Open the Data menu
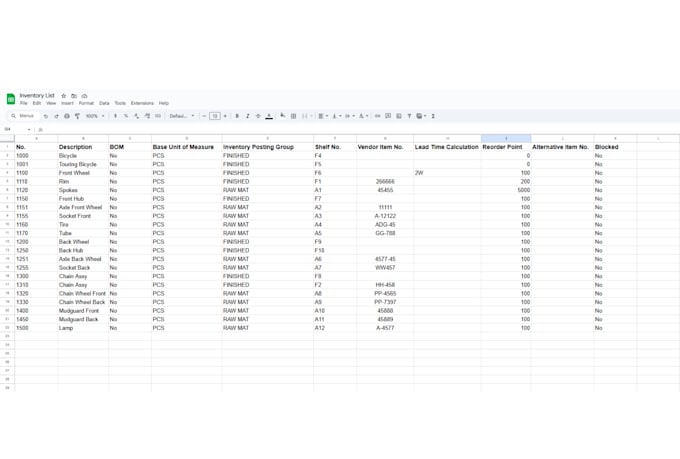This screenshot has height=459, width=680. (104, 103)
